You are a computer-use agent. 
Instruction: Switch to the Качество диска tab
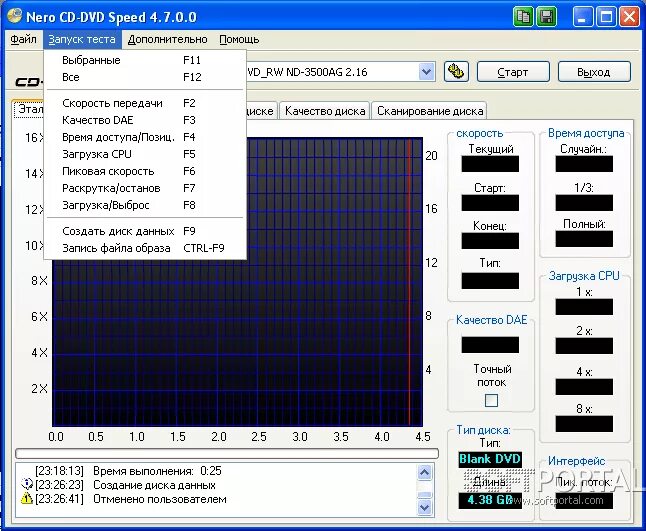tap(325, 111)
